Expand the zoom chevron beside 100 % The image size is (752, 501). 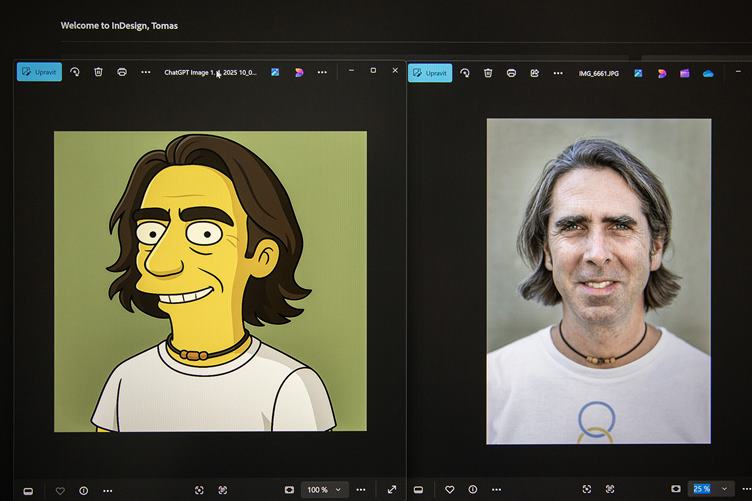(338, 489)
